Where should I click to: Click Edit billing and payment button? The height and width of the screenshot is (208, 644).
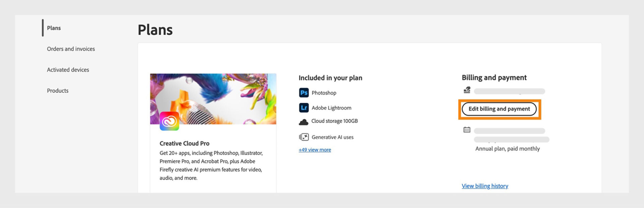[x=499, y=109]
